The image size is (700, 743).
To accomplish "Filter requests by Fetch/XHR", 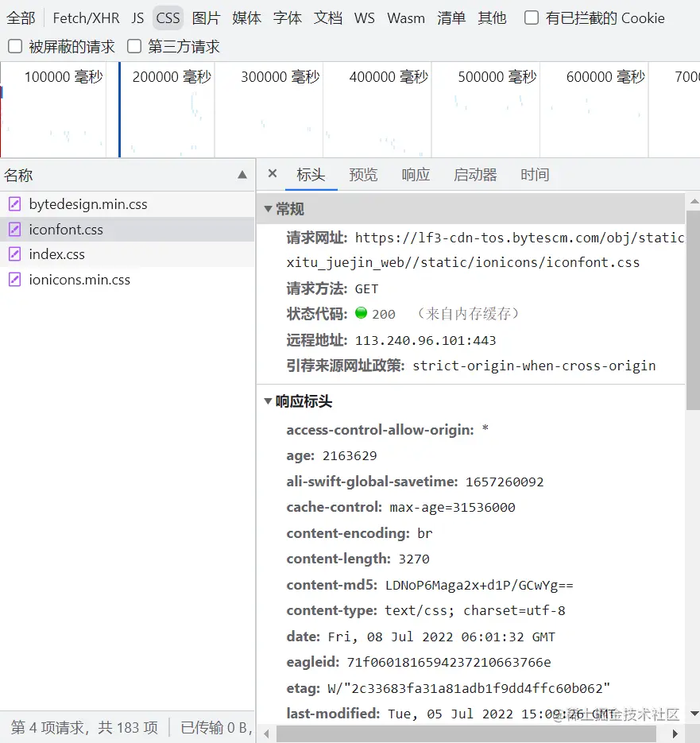I will tap(87, 18).
